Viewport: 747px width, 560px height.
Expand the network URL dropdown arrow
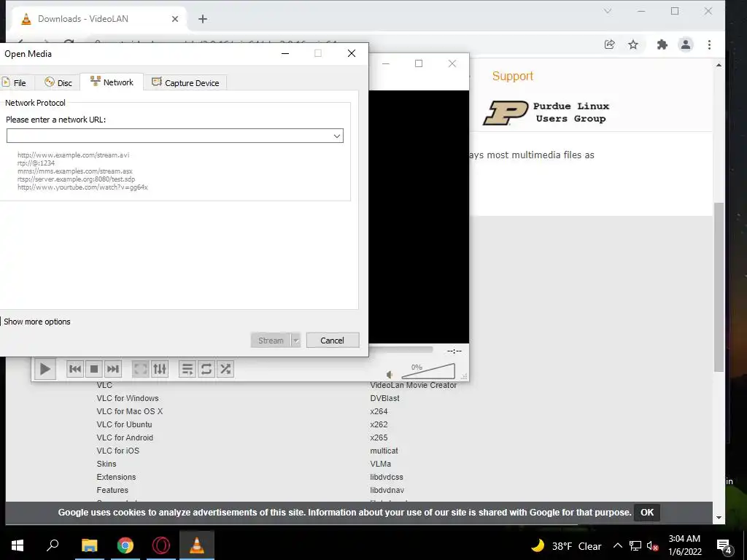[337, 136]
